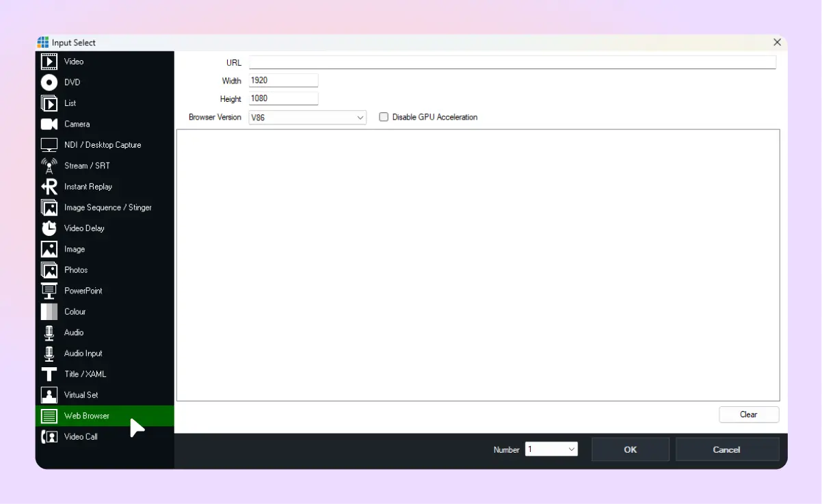This screenshot has width=822, height=504.
Task: Choose the Video Call label
Action: [81, 437]
